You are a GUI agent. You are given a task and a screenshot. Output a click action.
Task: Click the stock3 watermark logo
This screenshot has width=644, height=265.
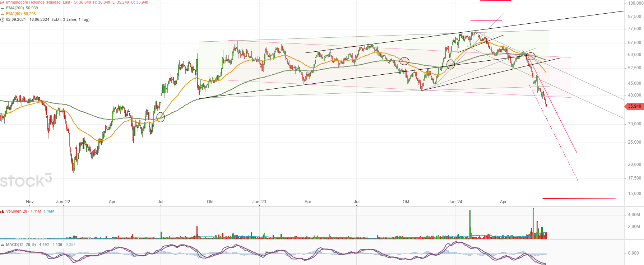pos(26,181)
